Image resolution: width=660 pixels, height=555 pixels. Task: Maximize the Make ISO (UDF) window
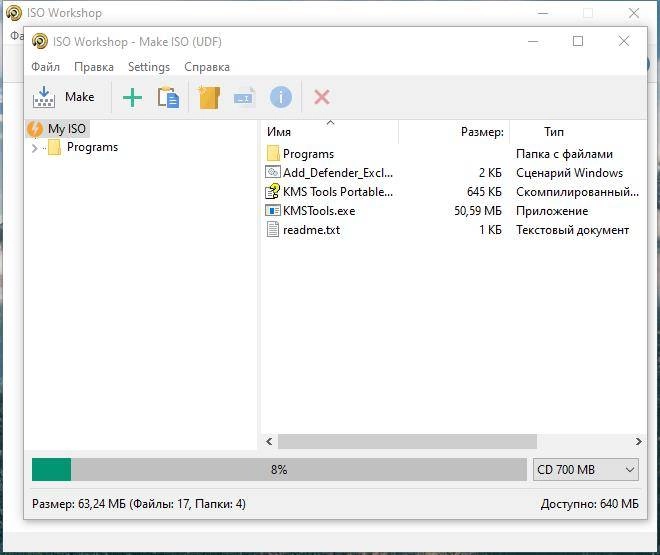[x=578, y=41]
